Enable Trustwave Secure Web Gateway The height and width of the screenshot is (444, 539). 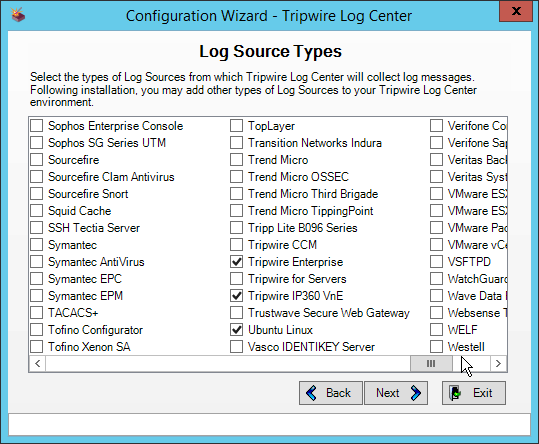click(x=236, y=313)
